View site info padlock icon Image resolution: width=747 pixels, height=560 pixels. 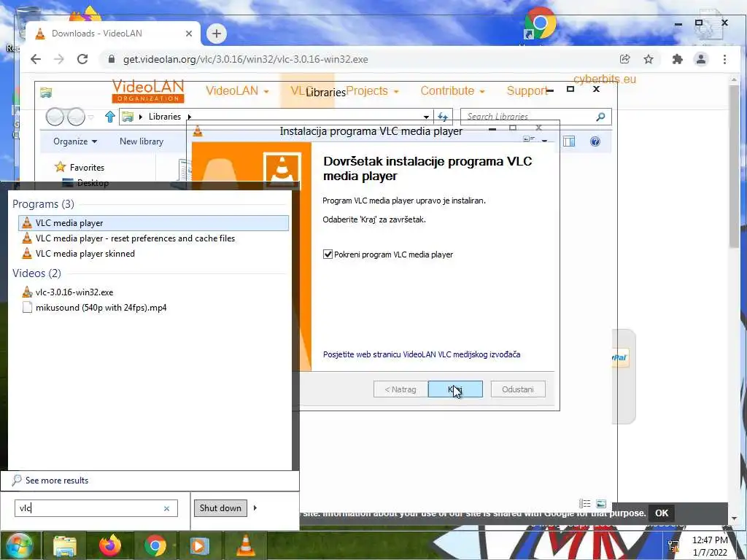pos(112,59)
